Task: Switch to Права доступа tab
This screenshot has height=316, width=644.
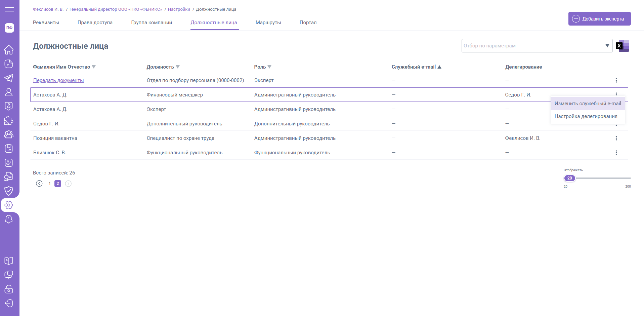Action: tap(95, 23)
